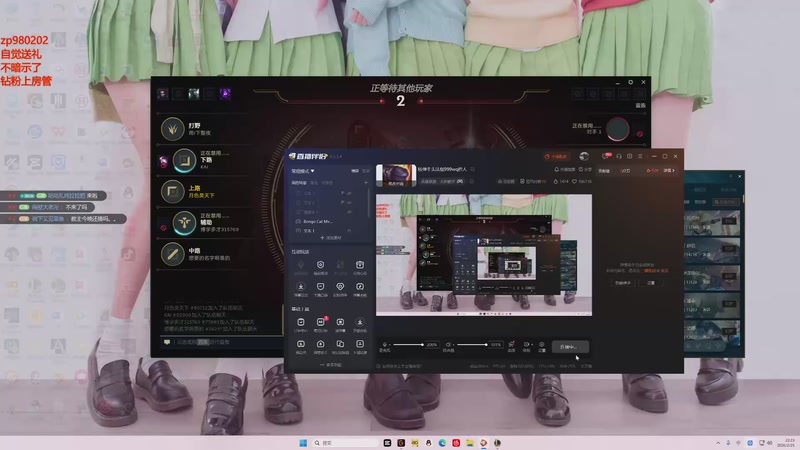Open the beauty effects icon
The width and height of the screenshot is (800, 450).
511,346
